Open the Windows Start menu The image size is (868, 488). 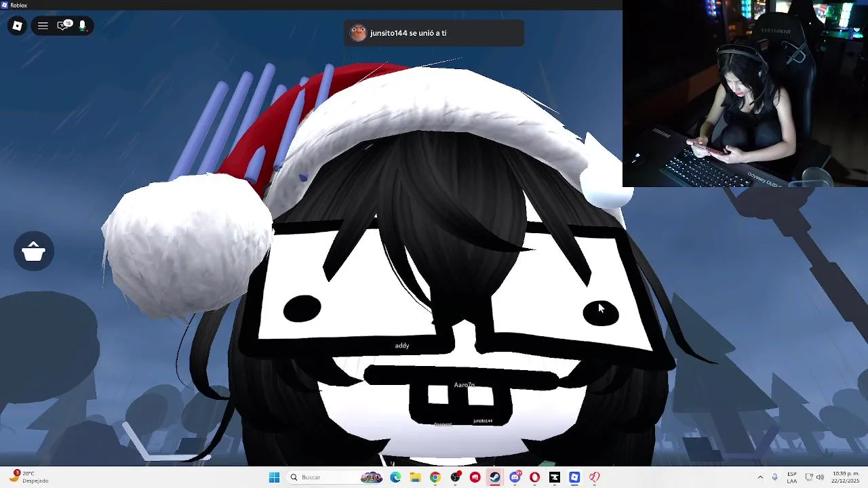click(x=274, y=477)
